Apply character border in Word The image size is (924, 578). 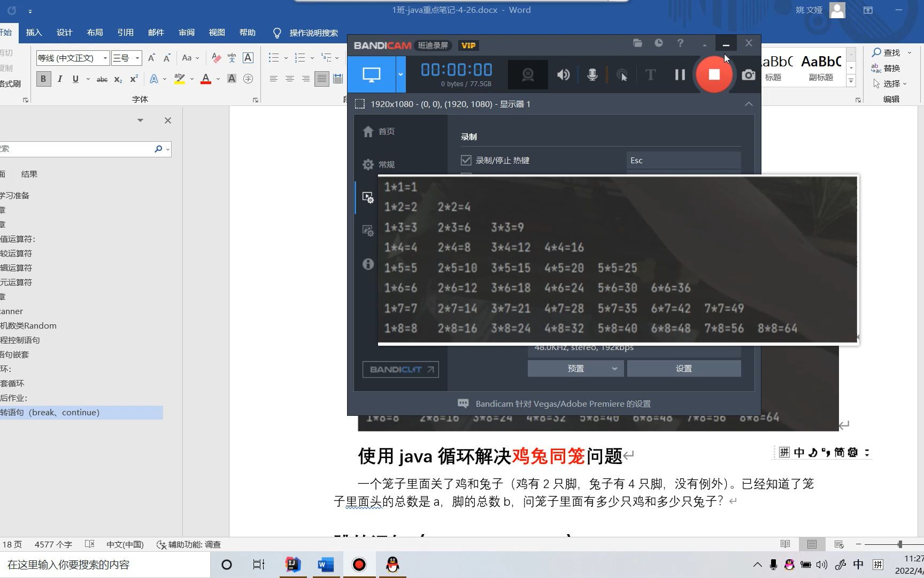[248, 58]
